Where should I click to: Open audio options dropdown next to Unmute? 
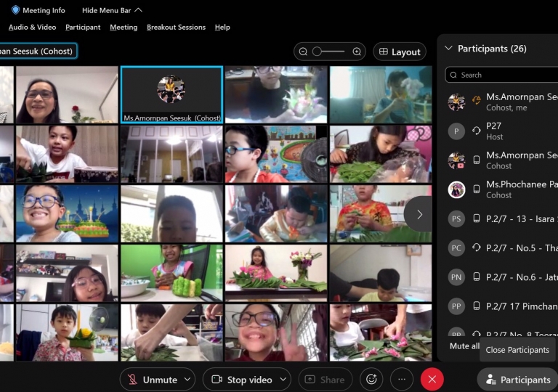[x=187, y=380]
